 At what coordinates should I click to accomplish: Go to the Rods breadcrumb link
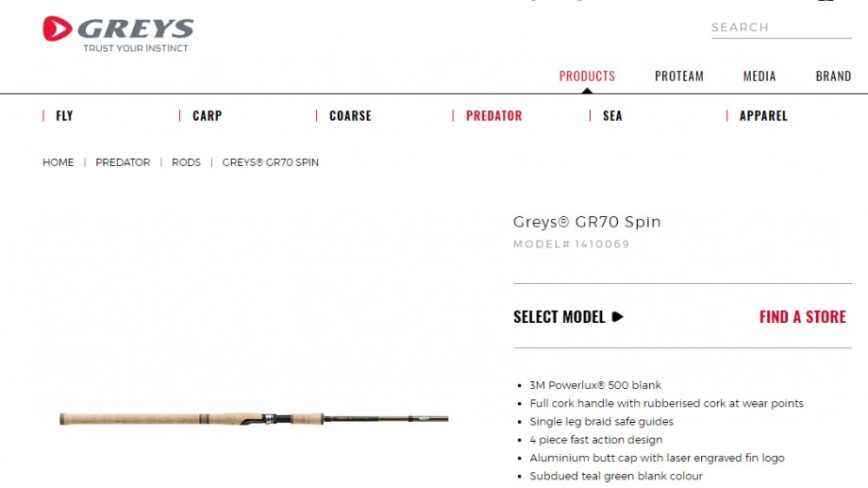point(186,162)
